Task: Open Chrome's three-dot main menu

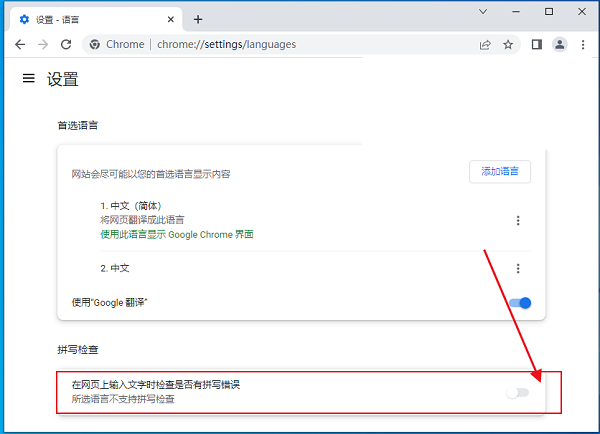Action: point(581,44)
